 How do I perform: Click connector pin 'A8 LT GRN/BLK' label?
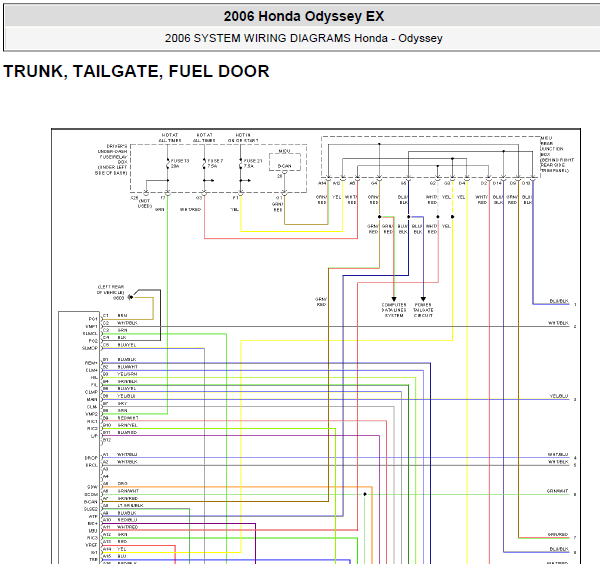123,505
